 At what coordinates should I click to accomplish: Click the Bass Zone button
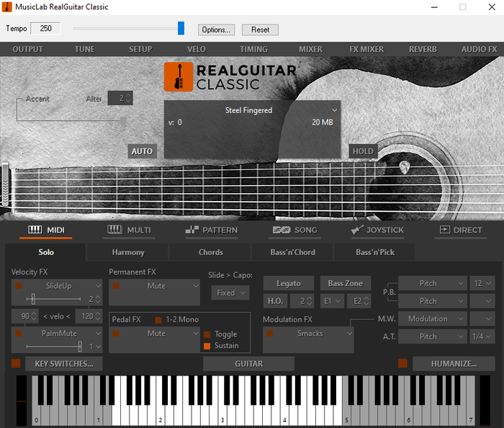coord(345,283)
